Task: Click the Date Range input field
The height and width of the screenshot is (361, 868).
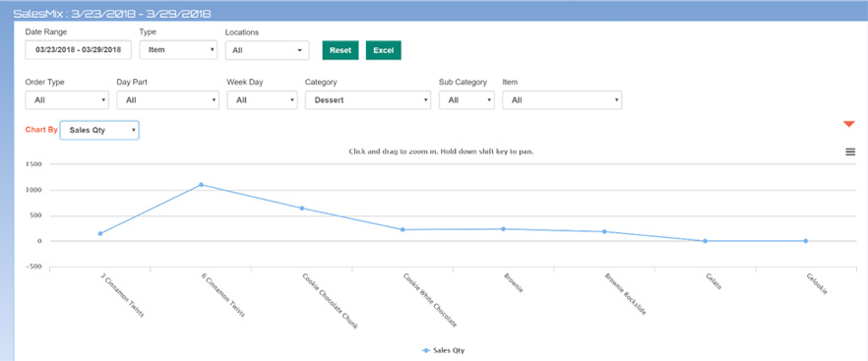Action: pyautogui.click(x=78, y=50)
